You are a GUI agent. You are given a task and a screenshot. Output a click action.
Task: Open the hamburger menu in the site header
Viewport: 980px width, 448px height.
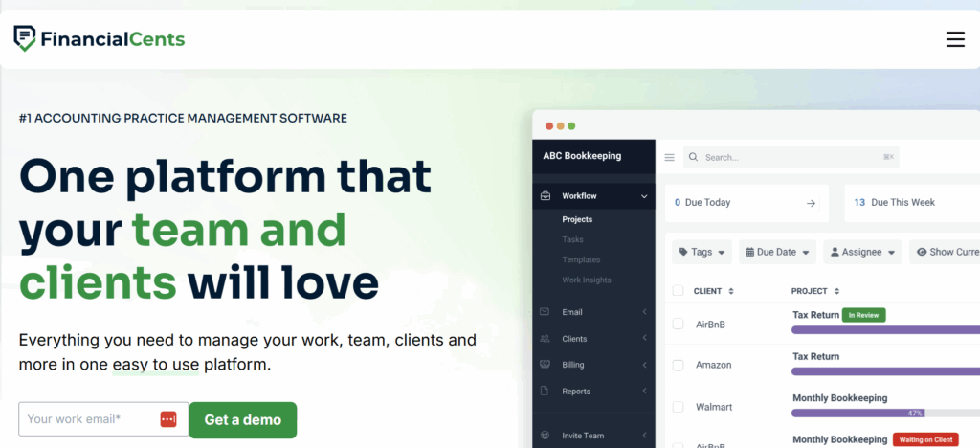coord(954,39)
